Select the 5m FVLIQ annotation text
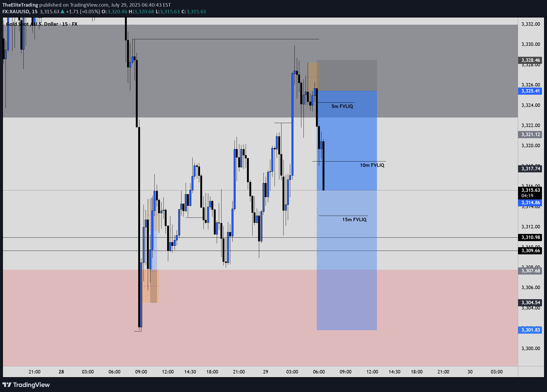547x392 pixels. coord(342,106)
